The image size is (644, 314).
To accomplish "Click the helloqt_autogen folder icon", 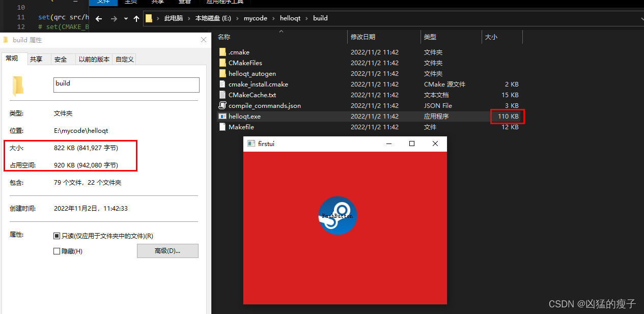I will click(222, 73).
